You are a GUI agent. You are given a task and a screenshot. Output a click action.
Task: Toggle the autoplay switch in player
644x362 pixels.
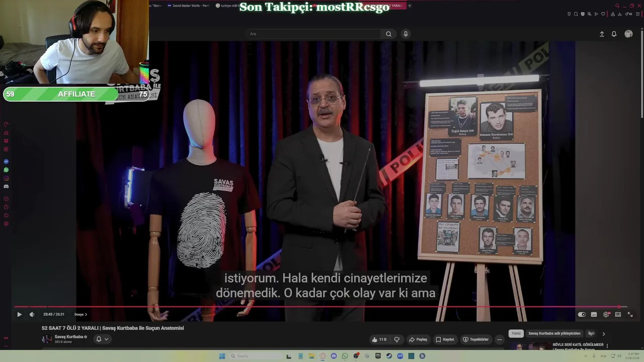pyautogui.click(x=582, y=314)
